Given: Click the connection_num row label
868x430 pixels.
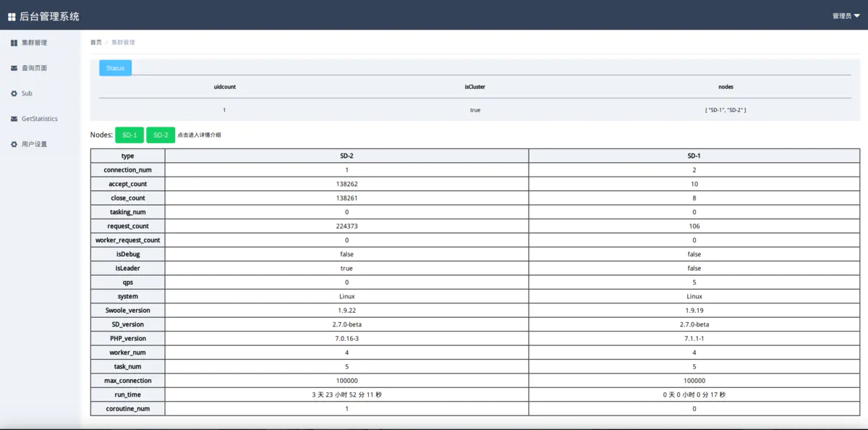Looking at the screenshot, I should (128, 170).
